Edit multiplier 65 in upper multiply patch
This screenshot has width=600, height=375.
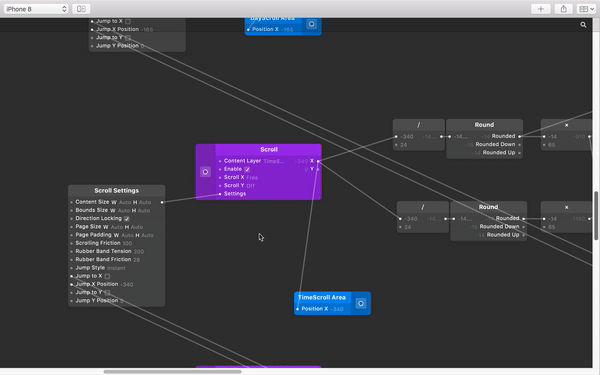[x=551, y=145]
